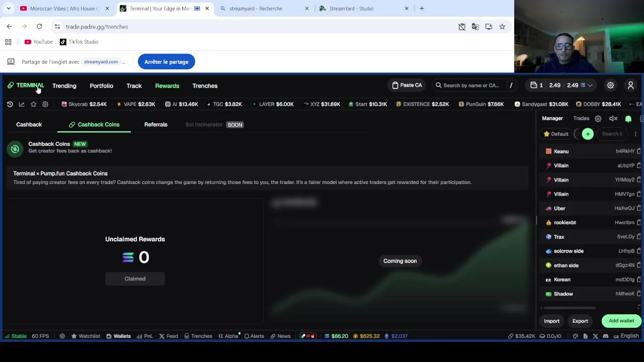Mute wallet tracker sound
Screen dimensions: 644x362
[x=613, y=119]
